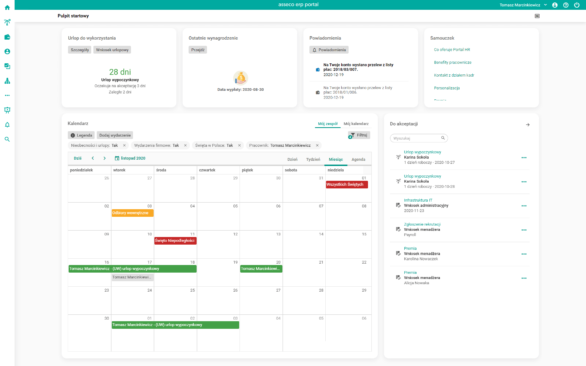This screenshot has height=366, width=586.
Task: Open the Infrastruktura IT request link
Action: [x=418, y=200]
